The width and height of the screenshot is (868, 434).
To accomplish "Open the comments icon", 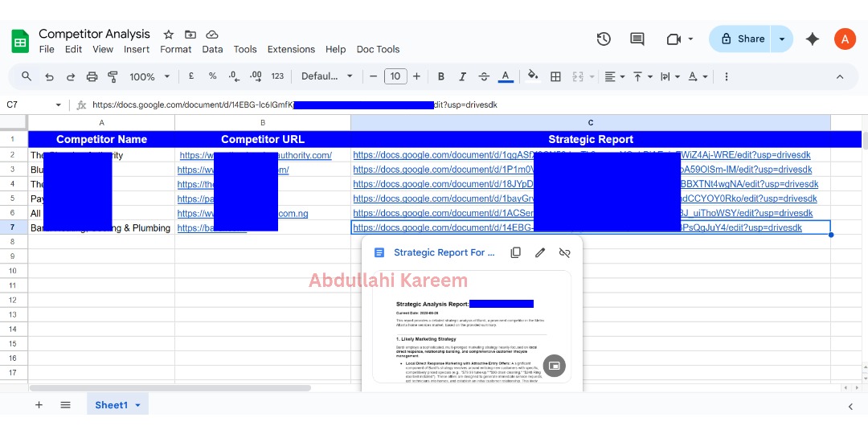I will (x=637, y=39).
